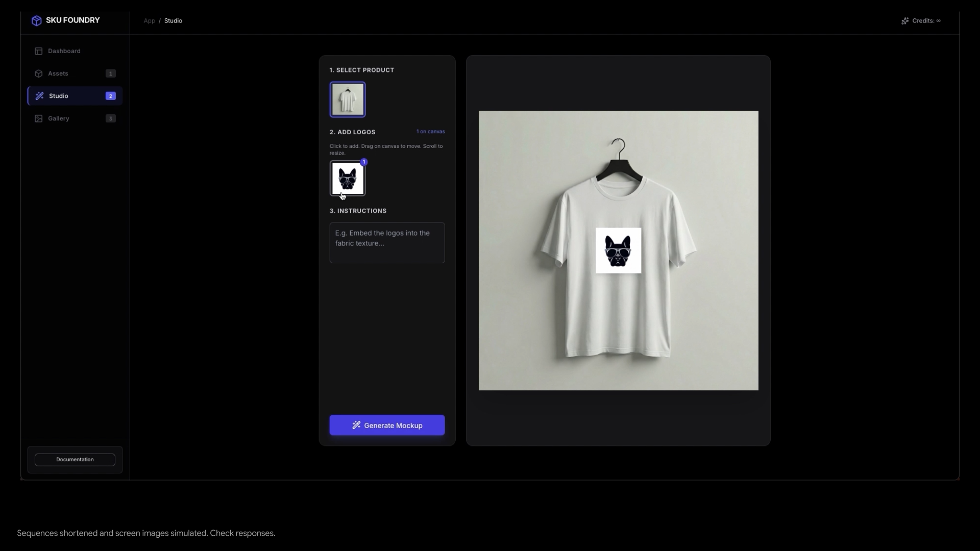Click the Gallery image icon
The height and width of the screenshot is (551, 980).
pyautogui.click(x=38, y=118)
